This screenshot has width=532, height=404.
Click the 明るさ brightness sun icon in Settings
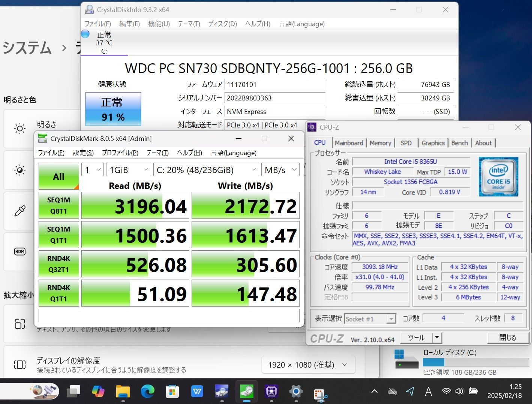point(20,129)
